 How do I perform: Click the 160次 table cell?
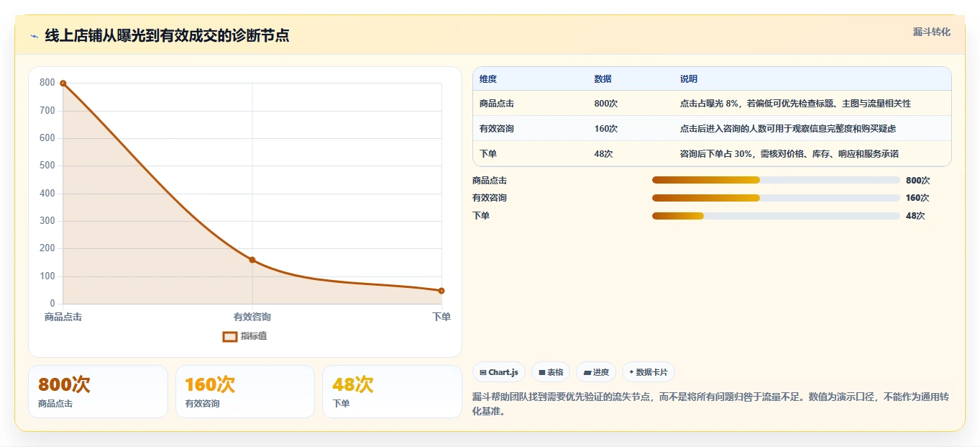[606, 129]
